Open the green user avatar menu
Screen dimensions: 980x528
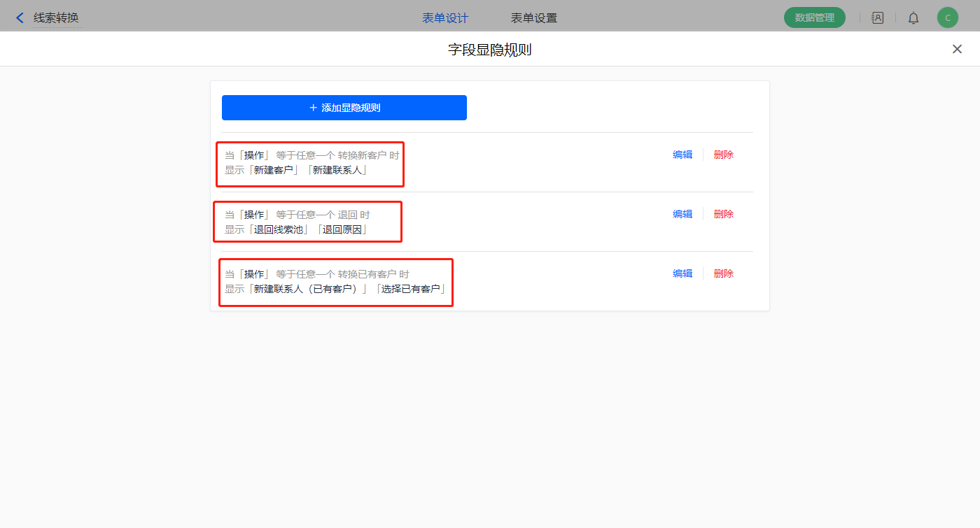[947, 18]
